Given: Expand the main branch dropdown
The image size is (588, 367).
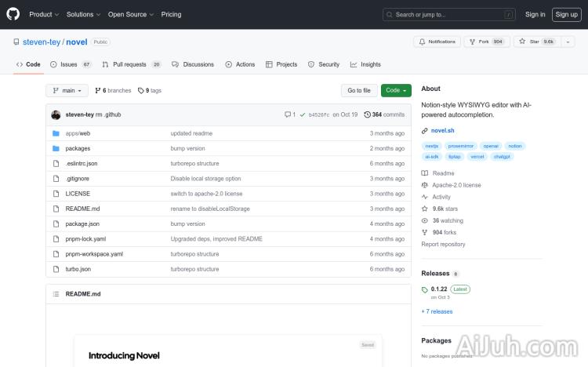Looking at the screenshot, I should 67,90.
